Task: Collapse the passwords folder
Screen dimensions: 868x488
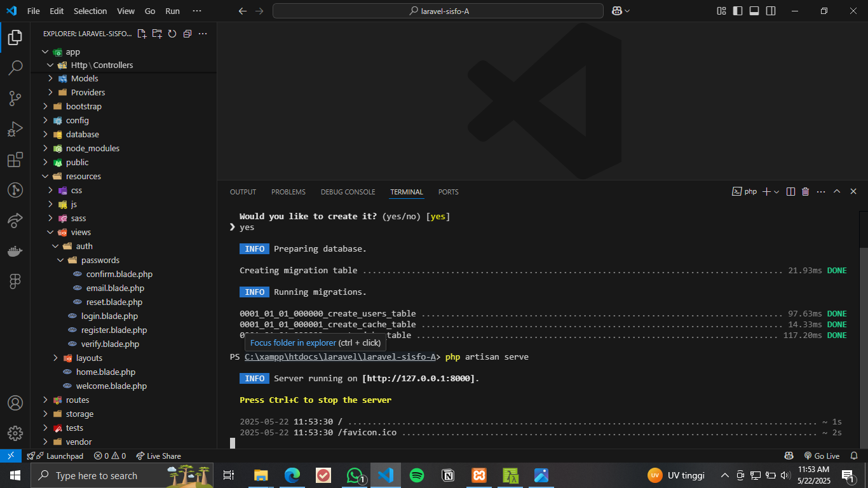Action: (100, 260)
